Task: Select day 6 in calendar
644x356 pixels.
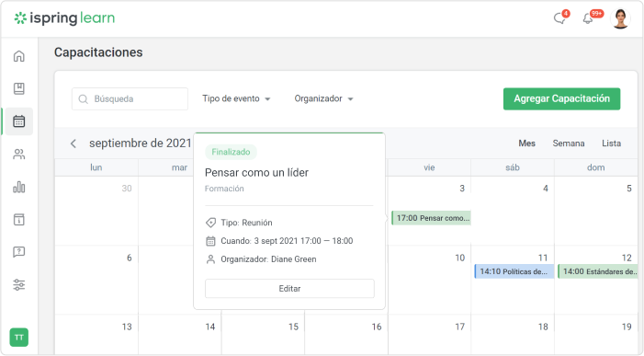Action: tap(129, 258)
